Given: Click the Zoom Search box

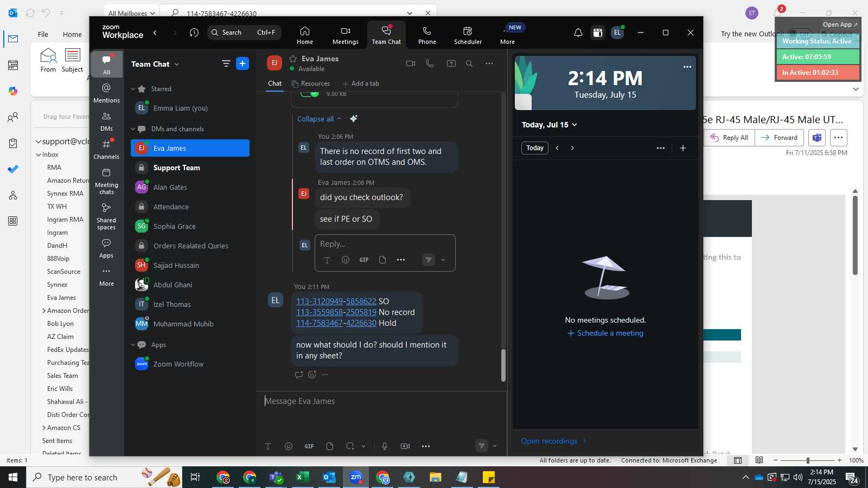Looking at the screenshot, I should 244,33.
